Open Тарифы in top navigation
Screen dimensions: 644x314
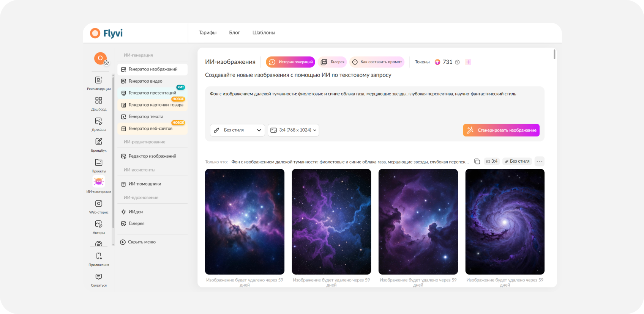[208, 33]
